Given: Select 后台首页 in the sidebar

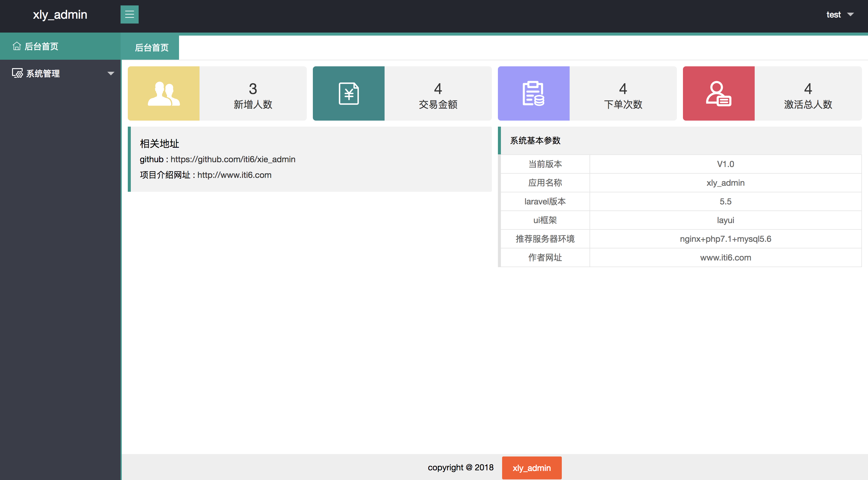Looking at the screenshot, I should coord(42,46).
